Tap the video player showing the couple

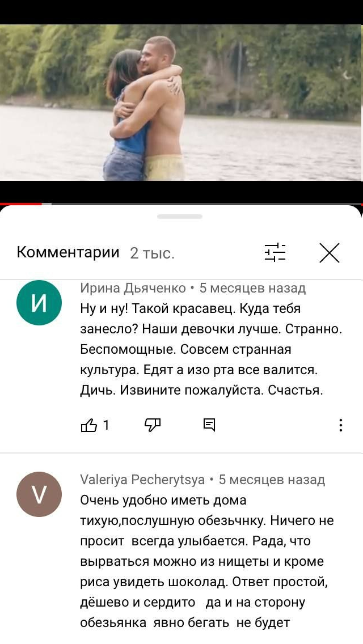point(181,103)
